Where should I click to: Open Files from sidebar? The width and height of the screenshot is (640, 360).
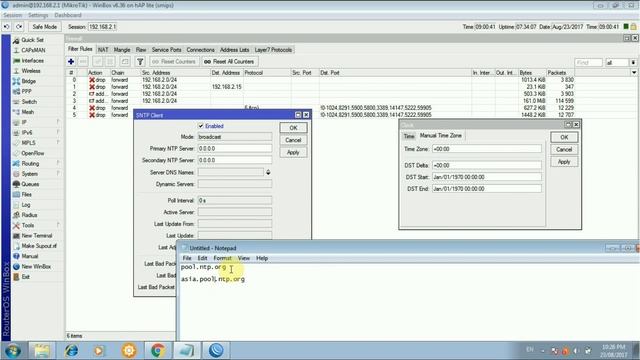click(27, 194)
